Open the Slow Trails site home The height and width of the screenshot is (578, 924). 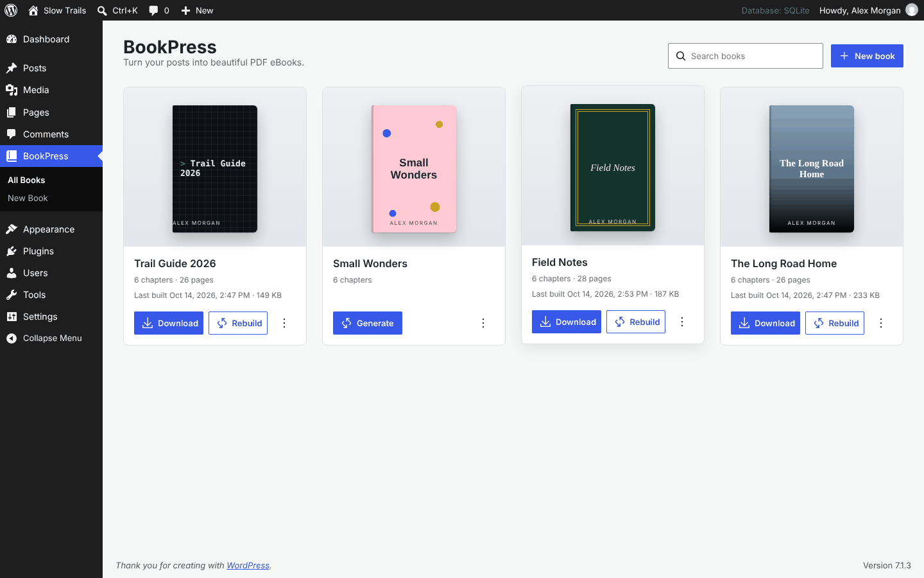click(x=57, y=10)
